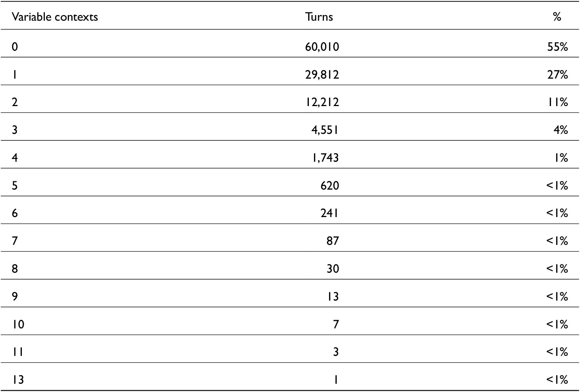Select the 87 turns cell
580x392 pixels.
333,241
